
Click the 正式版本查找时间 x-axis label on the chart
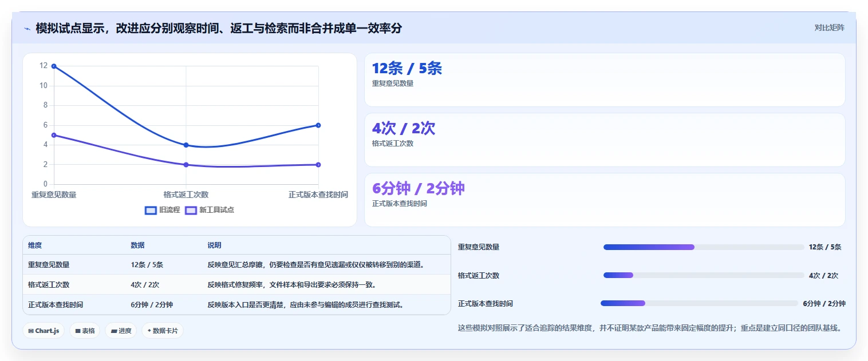(318, 195)
